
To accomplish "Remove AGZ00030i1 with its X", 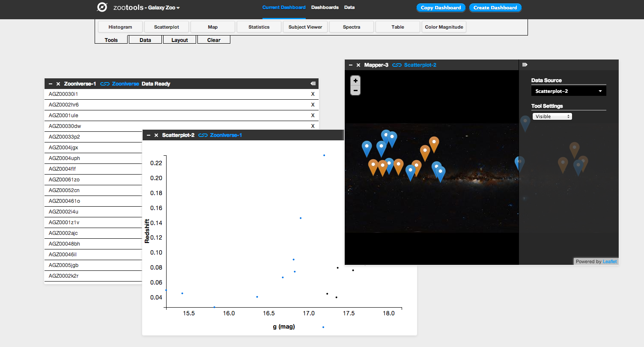I will click(x=313, y=94).
